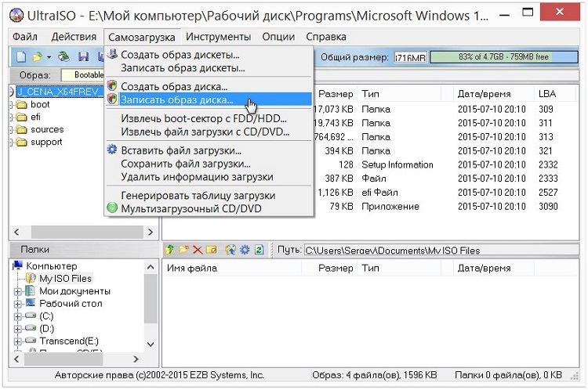Viewport: 588px width, 390px height.
Task: Click the Open file folder icon
Action: click(37, 57)
